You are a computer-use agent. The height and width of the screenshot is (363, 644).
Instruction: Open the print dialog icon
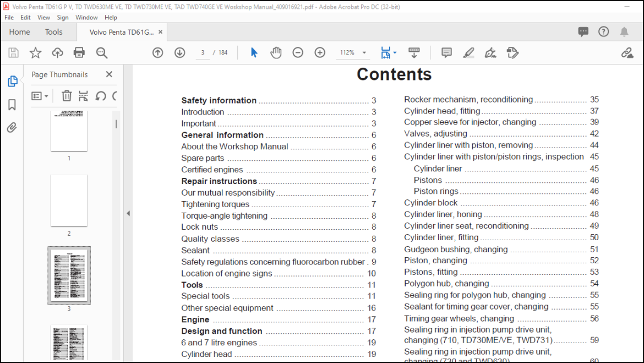click(x=79, y=53)
